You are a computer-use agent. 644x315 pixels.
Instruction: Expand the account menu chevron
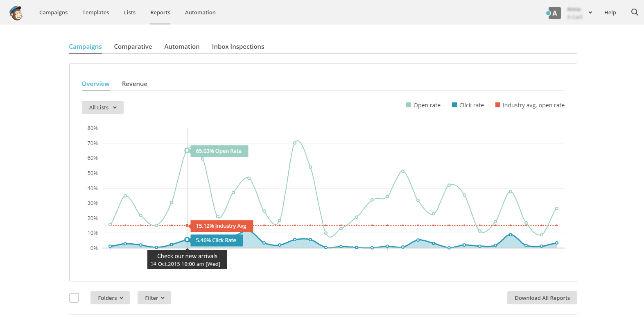pos(590,13)
